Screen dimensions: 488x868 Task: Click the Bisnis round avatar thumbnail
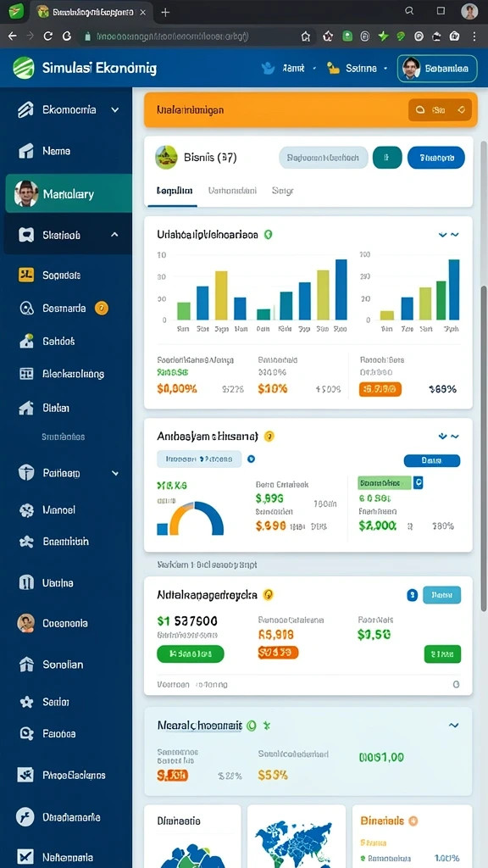[167, 157]
